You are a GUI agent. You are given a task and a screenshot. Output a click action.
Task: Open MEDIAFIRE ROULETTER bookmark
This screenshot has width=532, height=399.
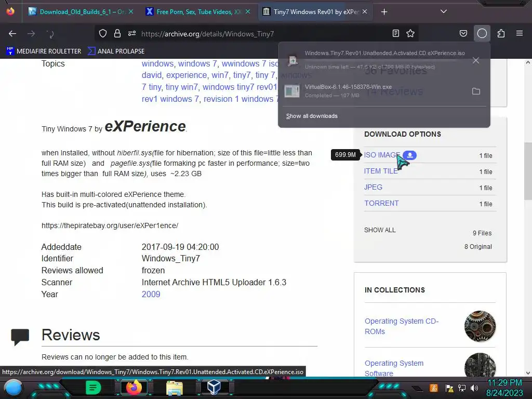click(x=44, y=51)
